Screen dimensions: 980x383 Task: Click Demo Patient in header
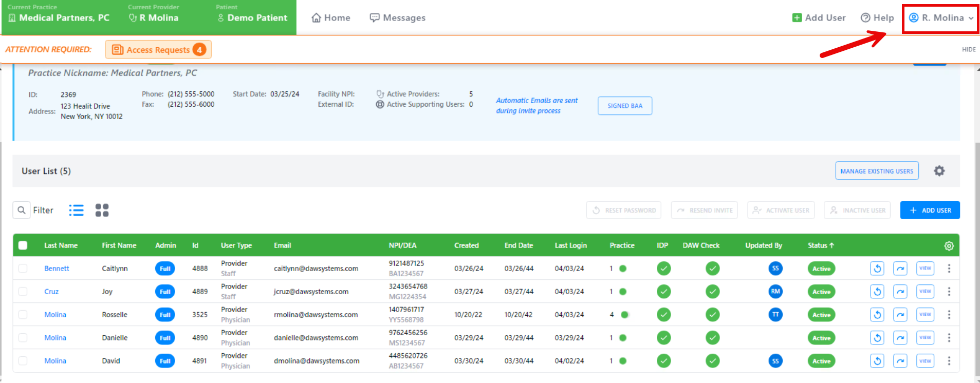pos(252,18)
